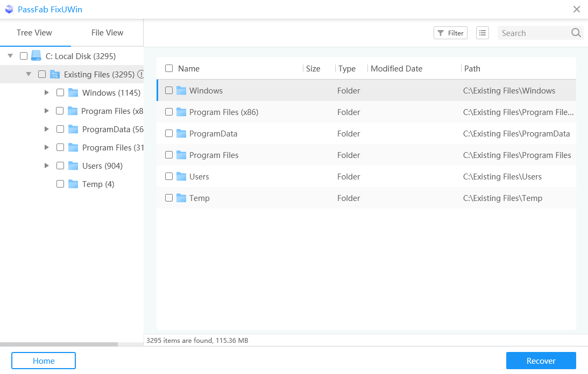The width and height of the screenshot is (588, 374).
Task: Click the Temp folder icon in tree
Action: click(73, 184)
